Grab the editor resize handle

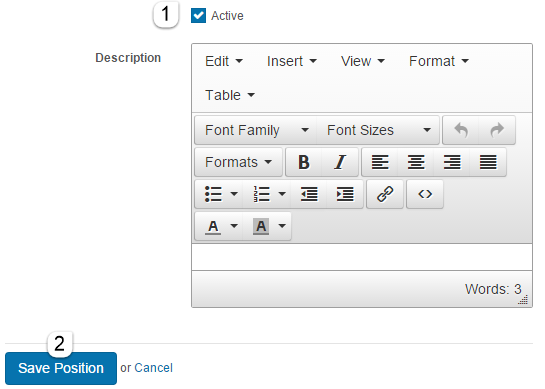[523, 300]
